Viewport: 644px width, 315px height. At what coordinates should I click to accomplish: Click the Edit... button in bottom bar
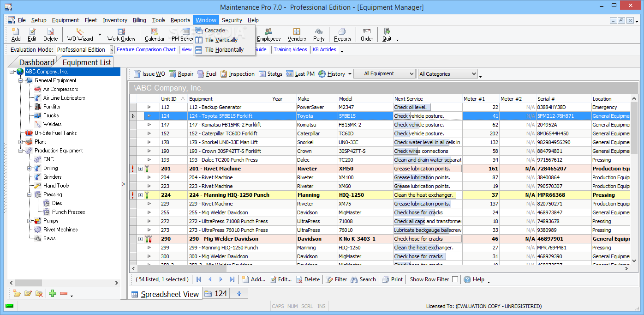pyautogui.click(x=281, y=279)
